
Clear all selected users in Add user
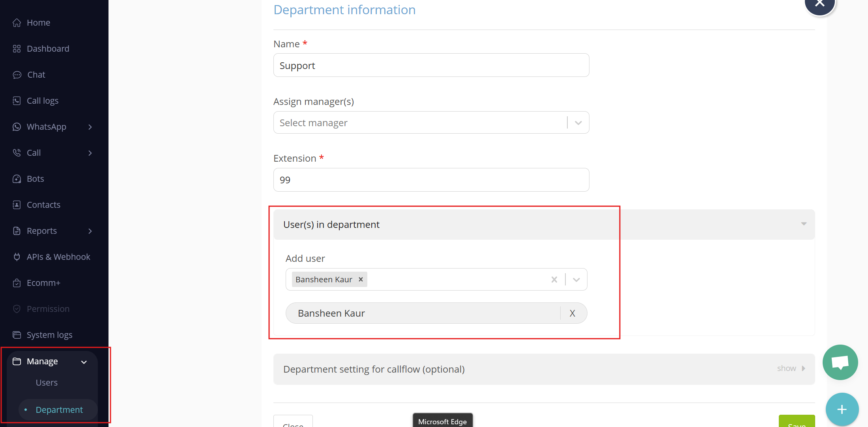(x=554, y=280)
